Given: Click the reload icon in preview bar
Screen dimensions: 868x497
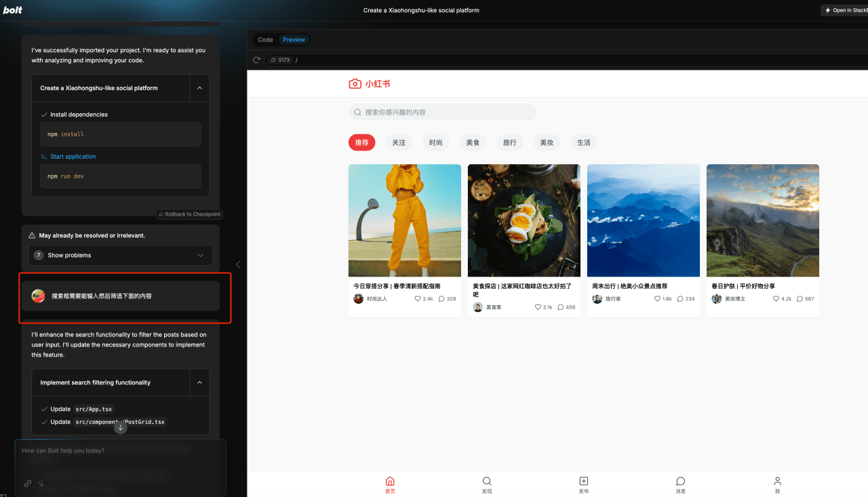Looking at the screenshot, I should [256, 60].
